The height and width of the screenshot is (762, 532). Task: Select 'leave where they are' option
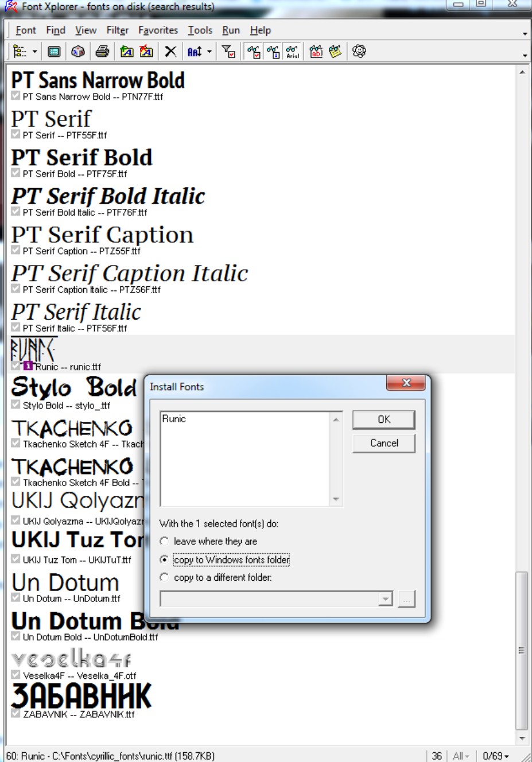[165, 541]
